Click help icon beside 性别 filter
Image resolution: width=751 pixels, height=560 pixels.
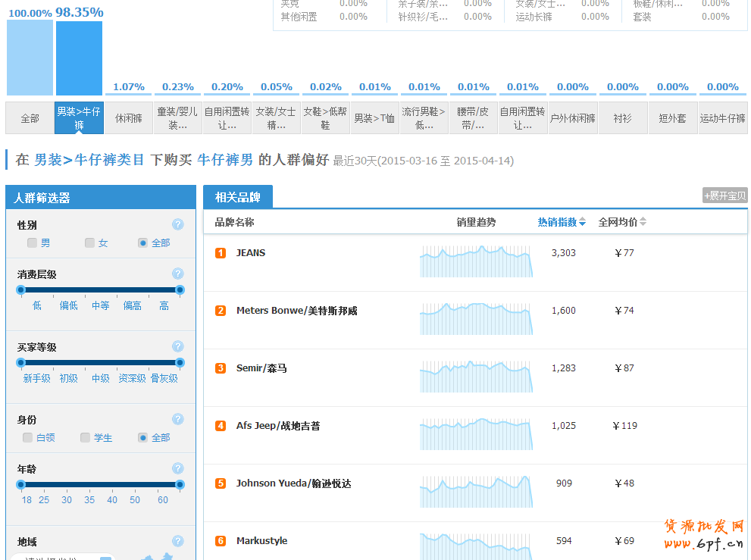click(x=177, y=224)
